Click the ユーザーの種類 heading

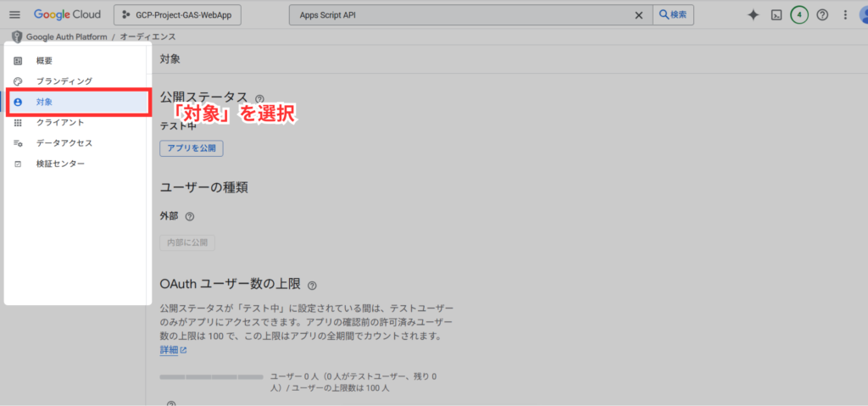pyautogui.click(x=203, y=188)
